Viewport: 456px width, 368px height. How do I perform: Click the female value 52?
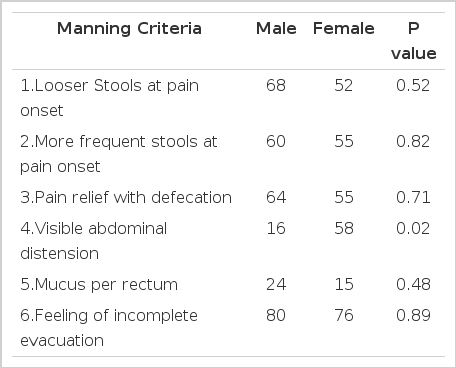click(x=344, y=85)
